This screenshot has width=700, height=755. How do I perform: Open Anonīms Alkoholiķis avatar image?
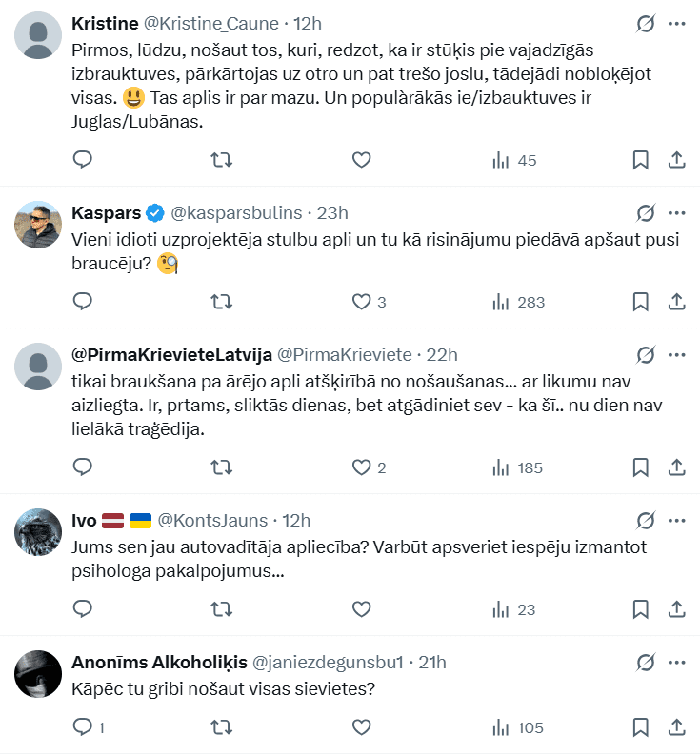pyautogui.click(x=39, y=675)
